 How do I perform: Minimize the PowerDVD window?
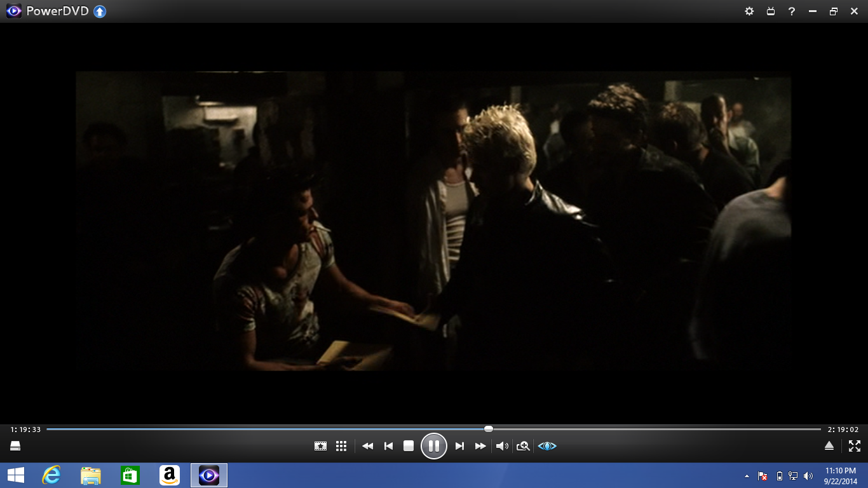coord(812,11)
